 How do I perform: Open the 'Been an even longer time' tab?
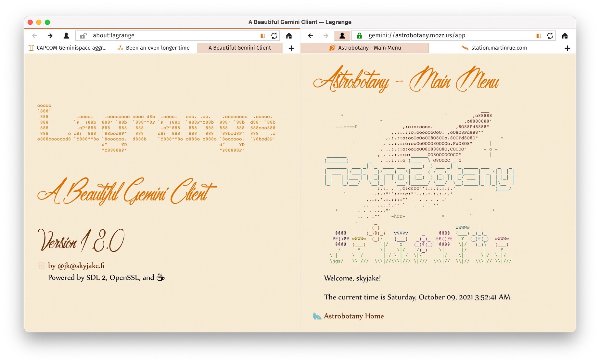(x=154, y=48)
